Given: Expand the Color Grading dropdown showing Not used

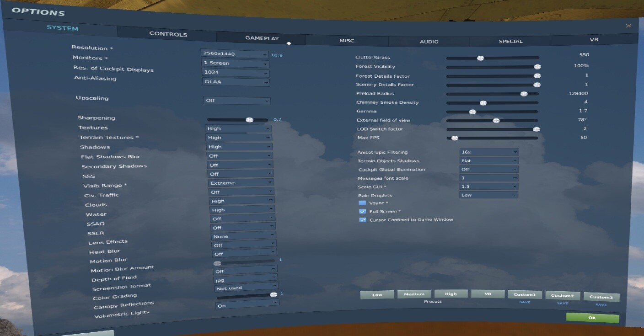Looking at the screenshot, I should pyautogui.click(x=246, y=288).
